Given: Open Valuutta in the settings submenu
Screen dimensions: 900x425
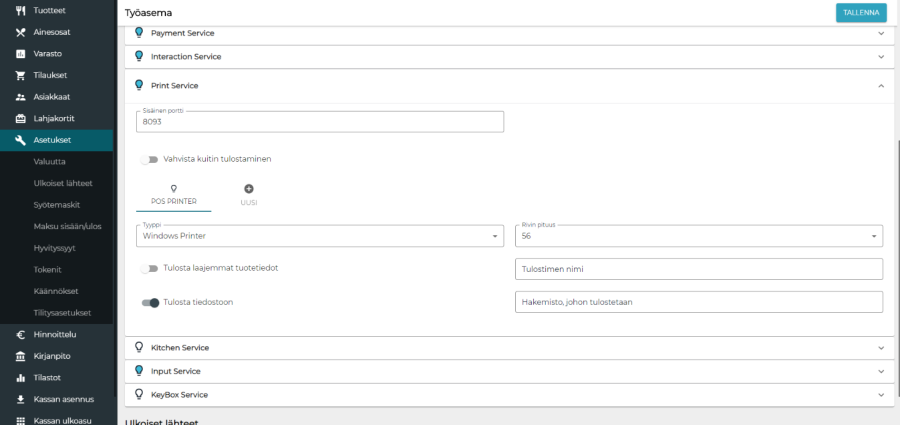Looking at the screenshot, I should click(x=50, y=161).
